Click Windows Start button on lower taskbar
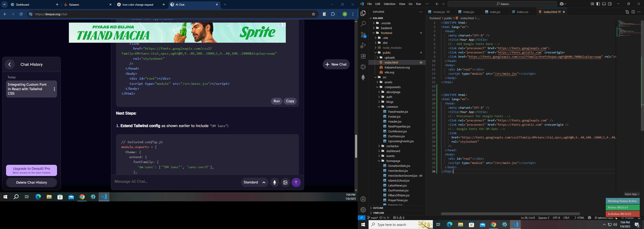This screenshot has height=229, width=644. pyautogui.click(x=363, y=225)
